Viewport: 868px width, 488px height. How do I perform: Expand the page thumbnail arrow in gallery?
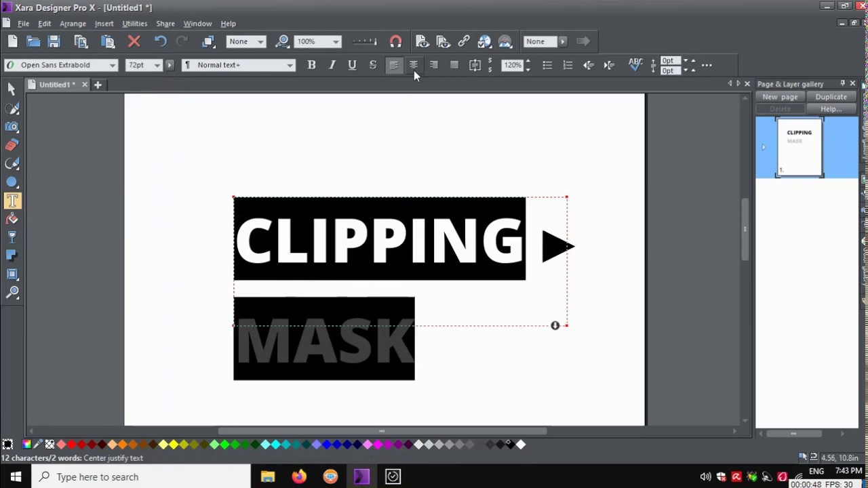[x=763, y=147]
